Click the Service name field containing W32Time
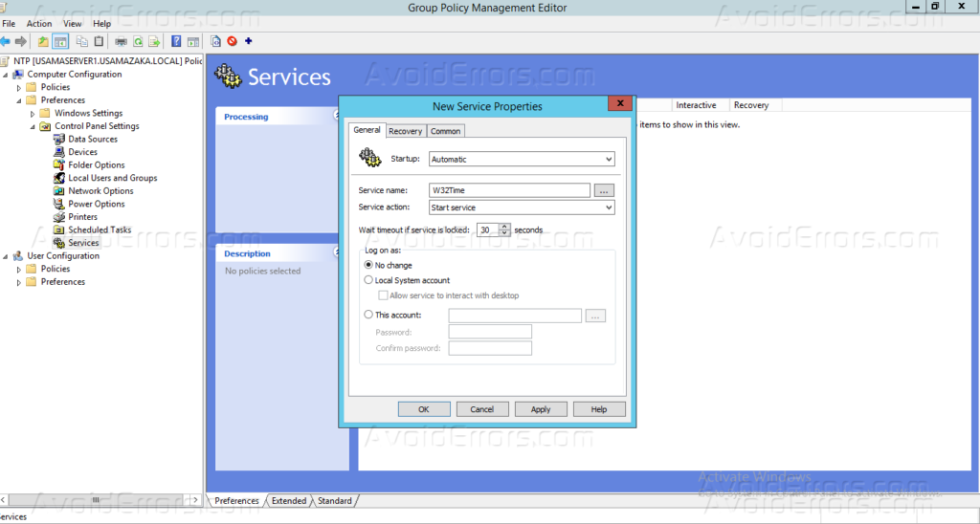The height and width of the screenshot is (524, 980). [x=509, y=190]
